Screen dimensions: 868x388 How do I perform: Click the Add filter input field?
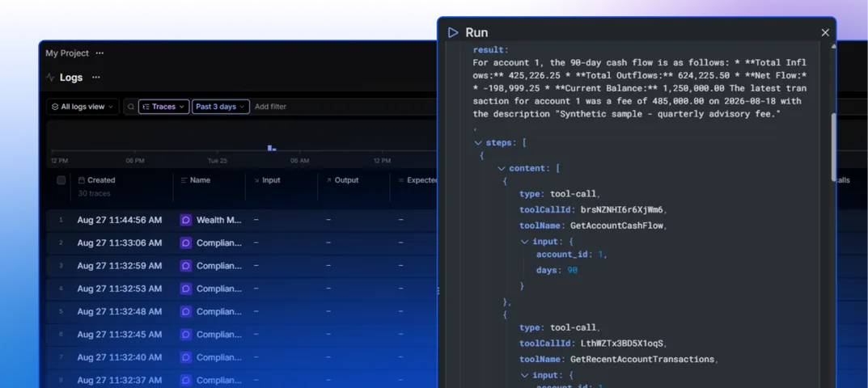[x=270, y=107]
